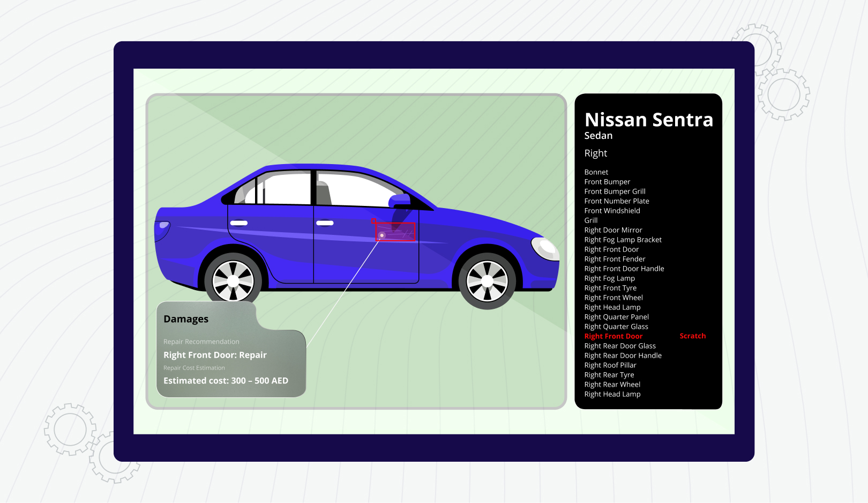Click the 'Right' side view label

pos(596,153)
